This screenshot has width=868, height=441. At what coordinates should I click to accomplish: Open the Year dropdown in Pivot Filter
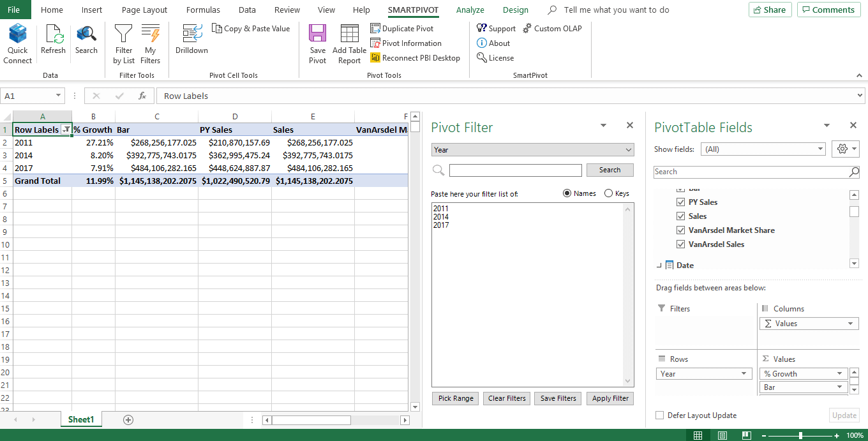(629, 150)
